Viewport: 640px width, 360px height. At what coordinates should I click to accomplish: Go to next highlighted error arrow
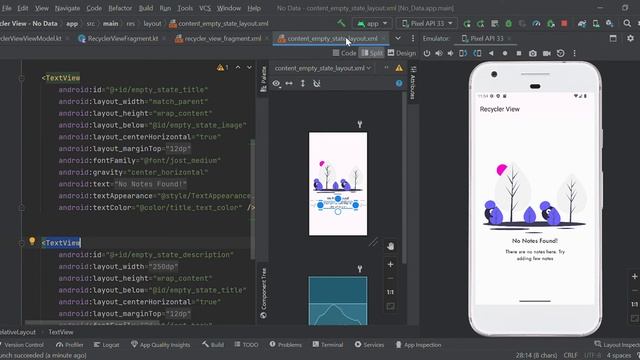[249, 67]
